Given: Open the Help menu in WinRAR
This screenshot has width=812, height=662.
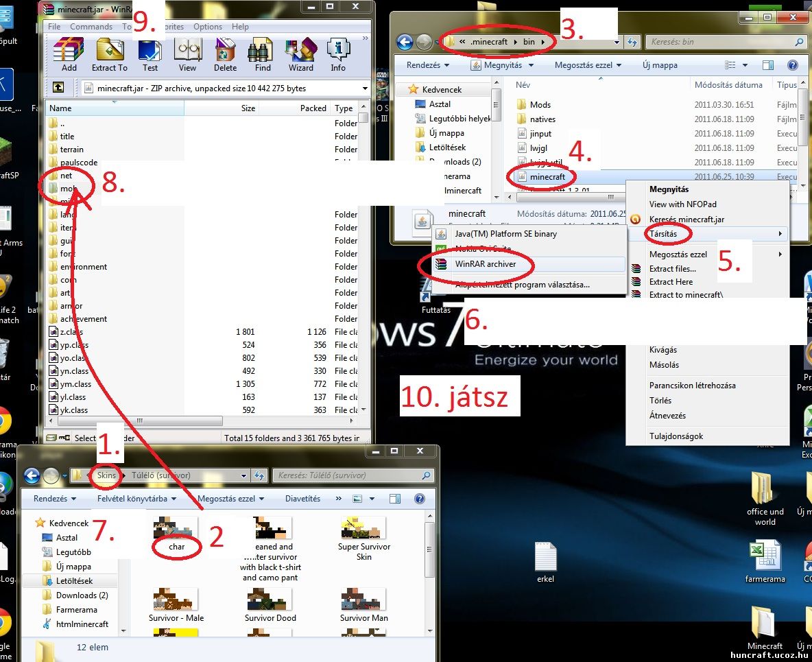Looking at the screenshot, I should [x=240, y=27].
